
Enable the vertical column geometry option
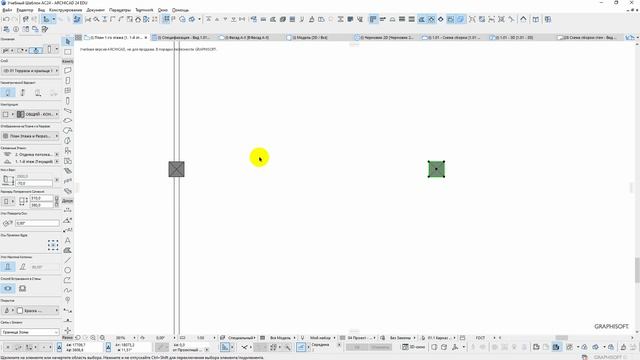point(7,267)
